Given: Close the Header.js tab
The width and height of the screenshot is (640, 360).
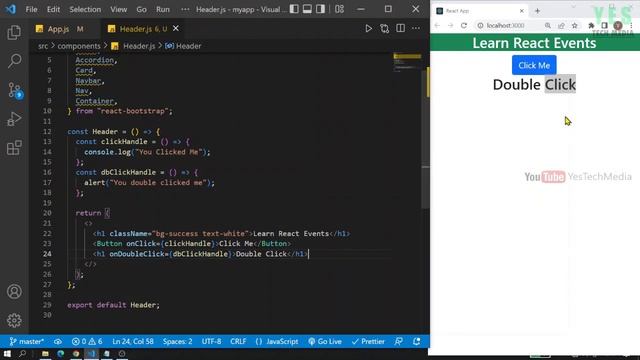Looking at the screenshot, I should [x=176, y=29].
